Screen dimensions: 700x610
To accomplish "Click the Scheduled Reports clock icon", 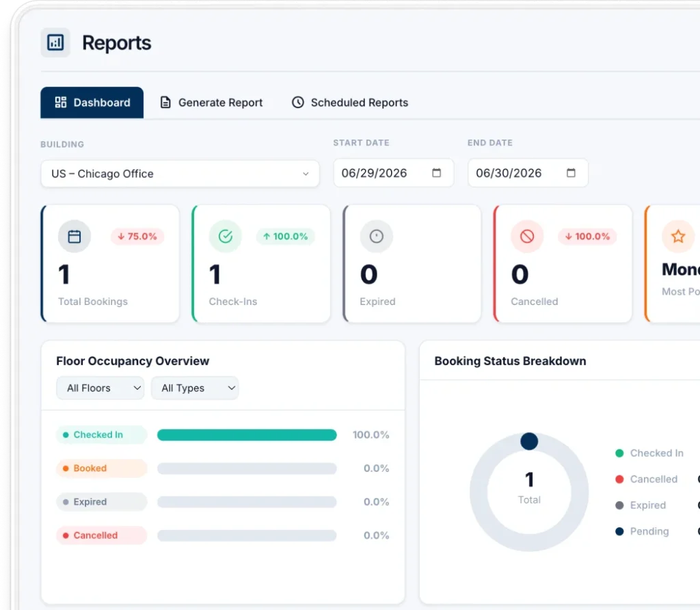I will point(298,103).
